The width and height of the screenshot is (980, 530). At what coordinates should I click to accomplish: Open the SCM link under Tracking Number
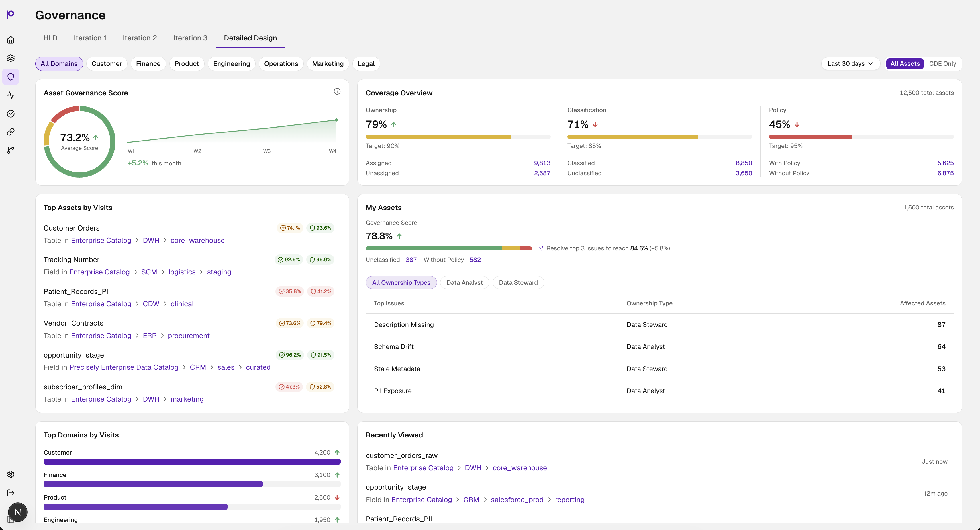[x=149, y=272]
